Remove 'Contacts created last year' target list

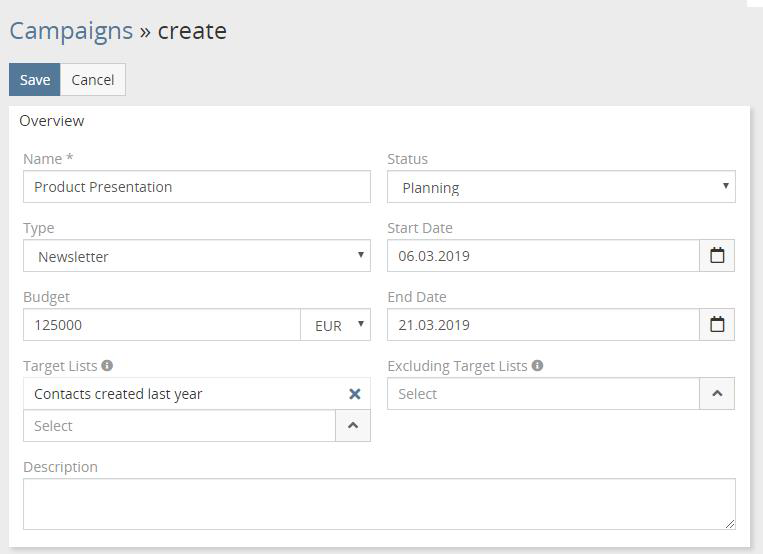[354, 394]
